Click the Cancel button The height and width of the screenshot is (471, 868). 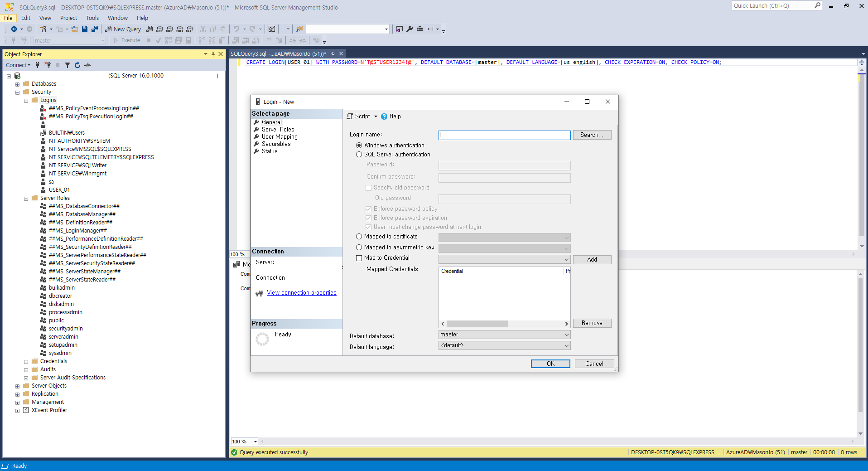tap(594, 364)
